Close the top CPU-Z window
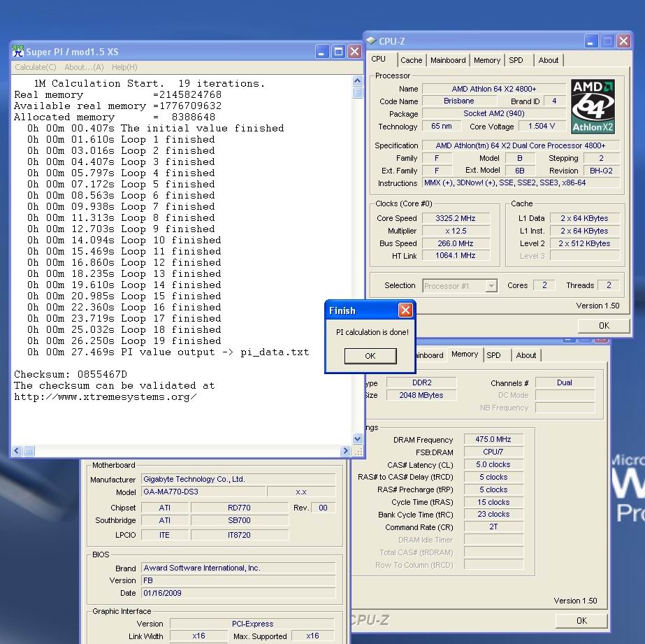The height and width of the screenshot is (644, 645). click(623, 41)
